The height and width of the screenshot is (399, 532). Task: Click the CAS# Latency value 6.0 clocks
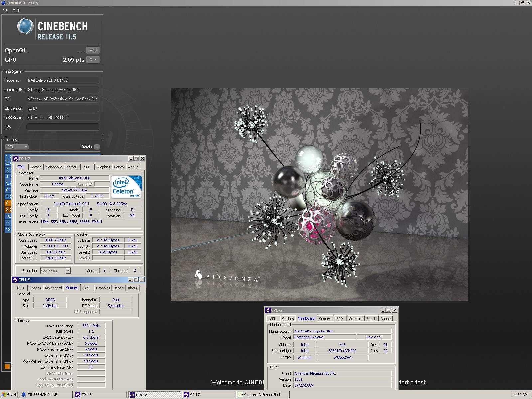[91, 337]
